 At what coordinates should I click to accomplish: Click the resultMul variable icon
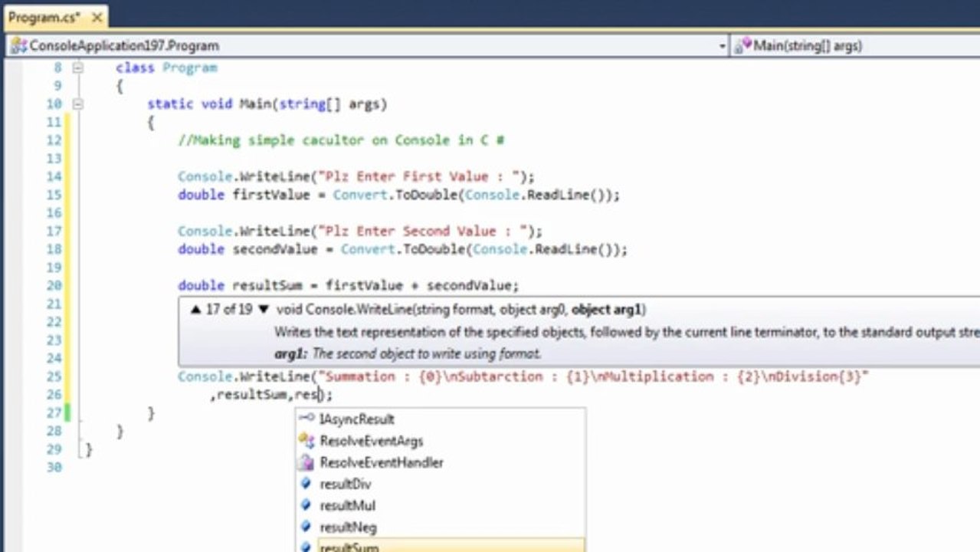pos(306,505)
